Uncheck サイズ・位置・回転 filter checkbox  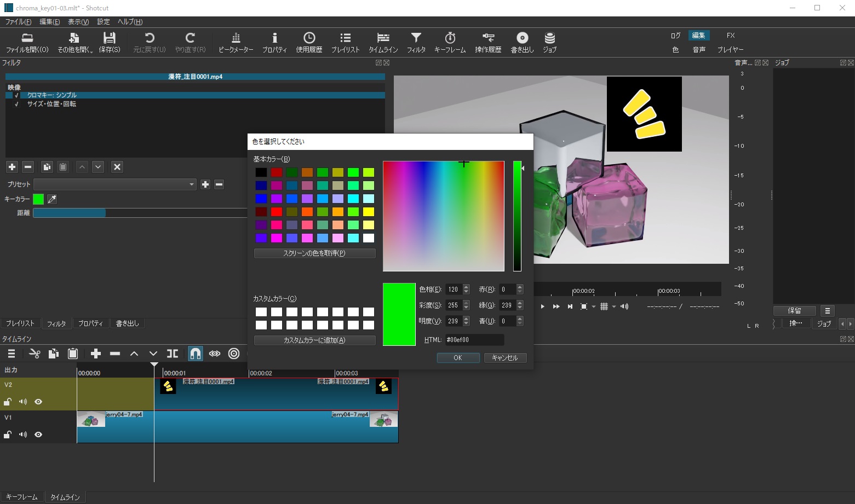coord(16,104)
